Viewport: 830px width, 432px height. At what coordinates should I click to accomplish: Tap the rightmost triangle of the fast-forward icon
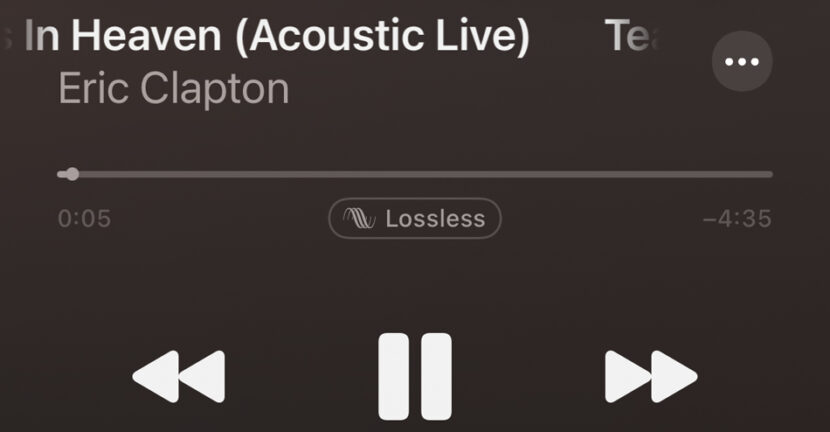point(674,376)
